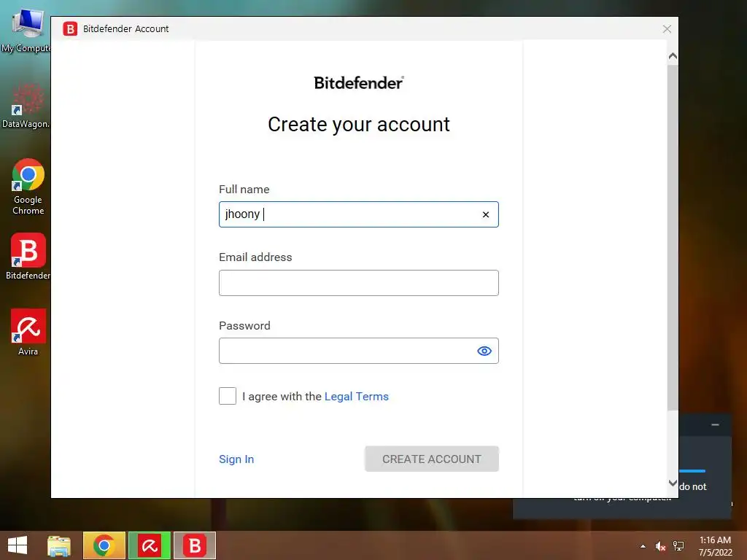Click the Create your account heading
Image resolution: width=747 pixels, height=560 pixels.
coord(359,124)
